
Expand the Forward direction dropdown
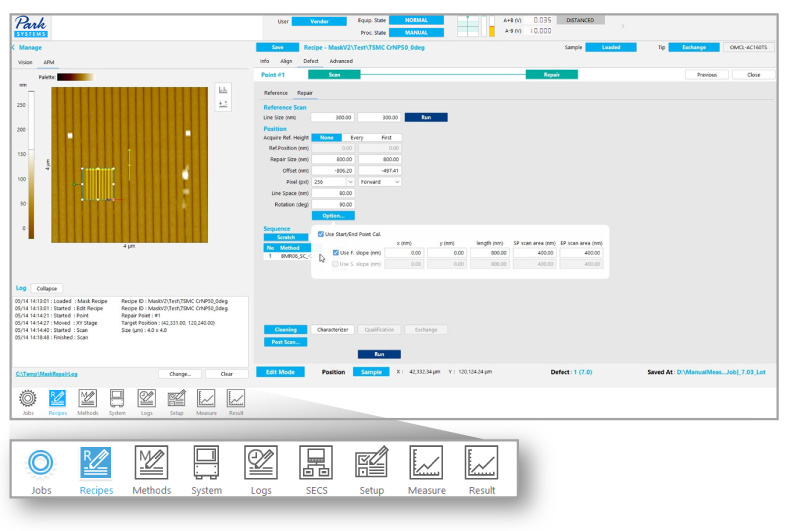click(x=380, y=182)
